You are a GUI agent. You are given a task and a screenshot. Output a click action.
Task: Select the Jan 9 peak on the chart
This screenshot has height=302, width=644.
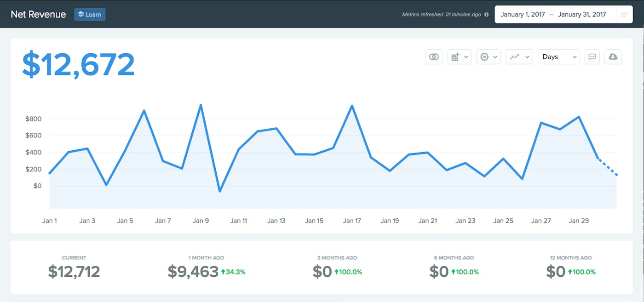201,105
